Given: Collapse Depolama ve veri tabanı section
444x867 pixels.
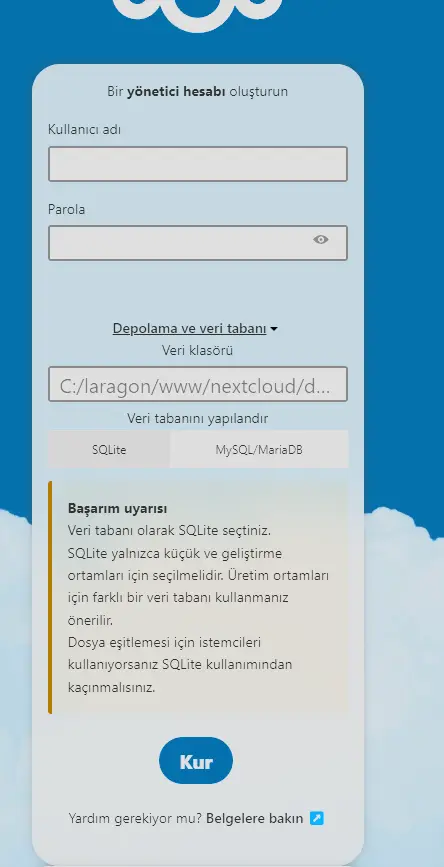Looking at the screenshot, I should point(195,328).
